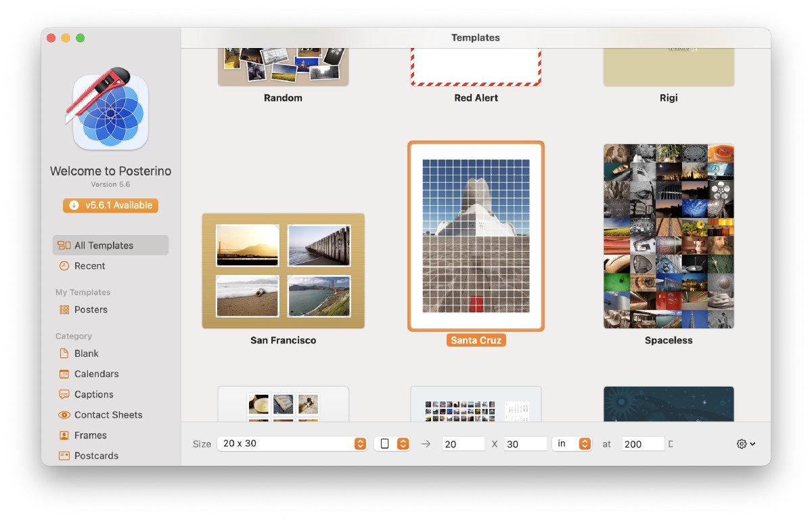Open the Posters grid icon under My Templates
Screen dimensions: 812x520
[64, 309]
